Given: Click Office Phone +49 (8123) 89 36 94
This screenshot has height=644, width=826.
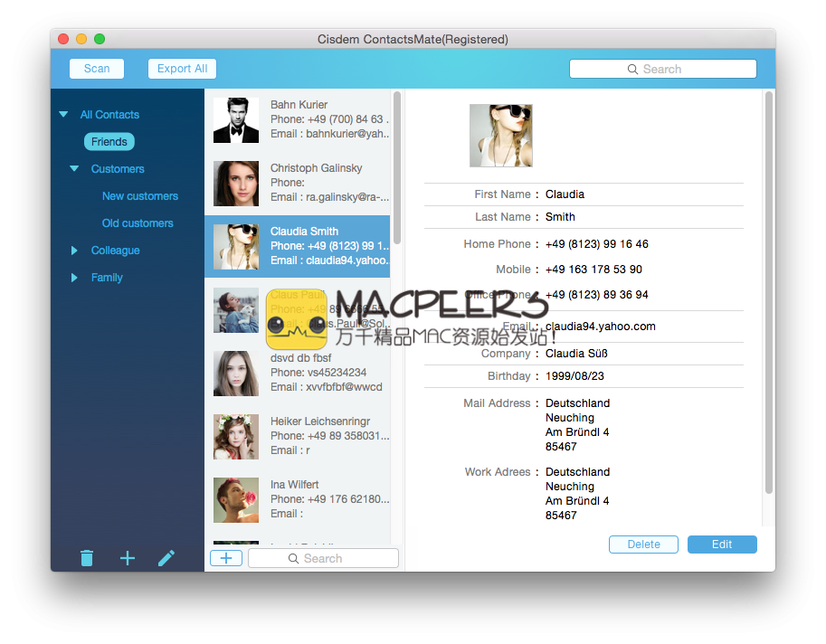Looking at the screenshot, I should coord(597,295).
